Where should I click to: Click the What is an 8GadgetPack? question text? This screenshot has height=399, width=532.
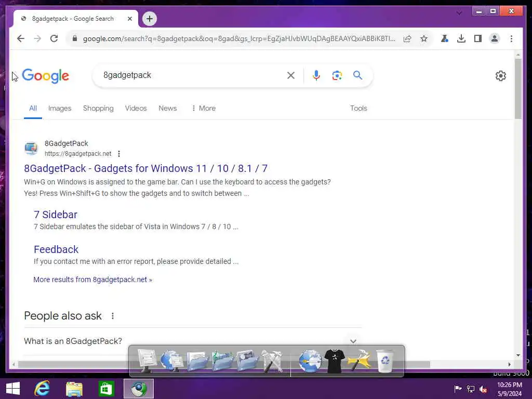point(73,341)
